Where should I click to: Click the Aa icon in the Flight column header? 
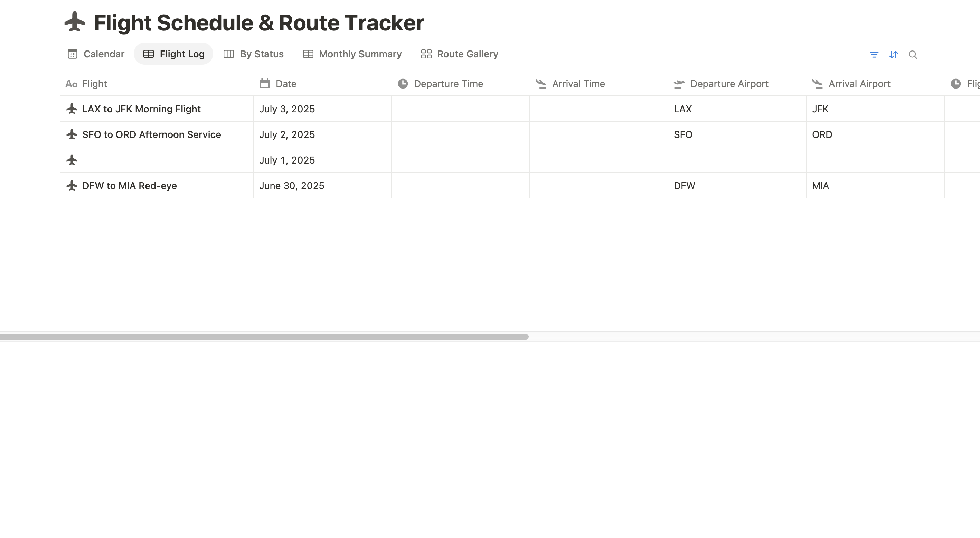(71, 83)
